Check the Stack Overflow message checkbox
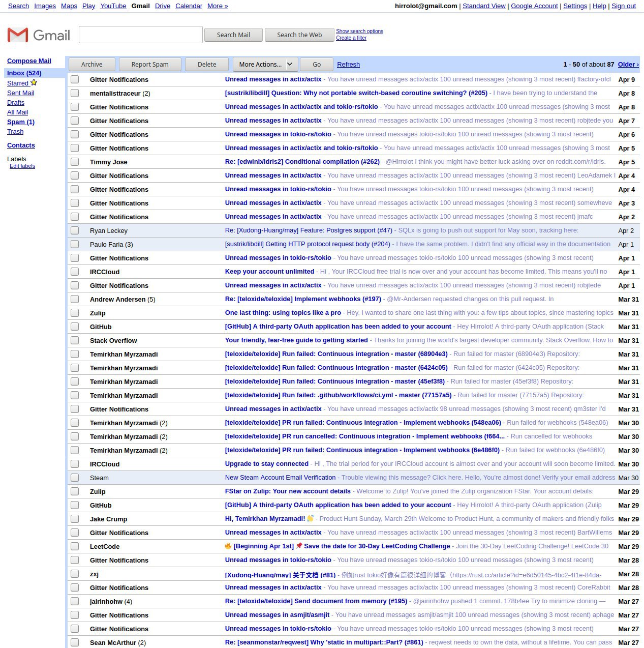644x648 pixels. click(75, 340)
